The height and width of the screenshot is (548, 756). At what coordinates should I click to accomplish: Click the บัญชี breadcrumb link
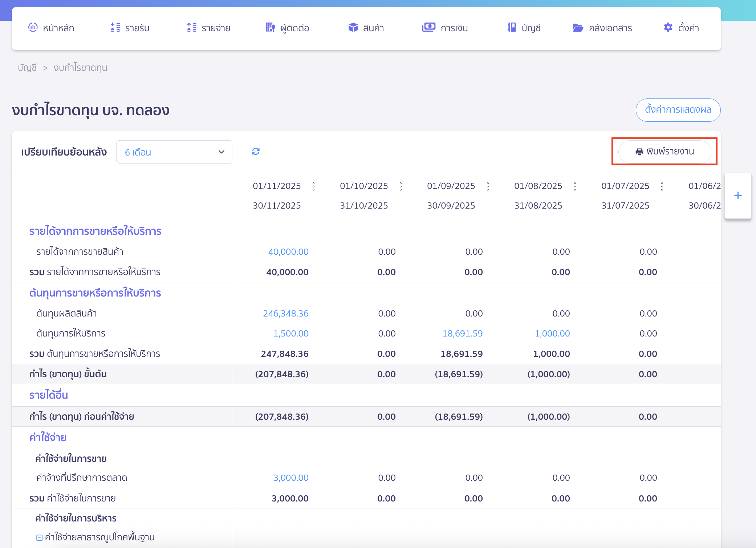tap(27, 68)
